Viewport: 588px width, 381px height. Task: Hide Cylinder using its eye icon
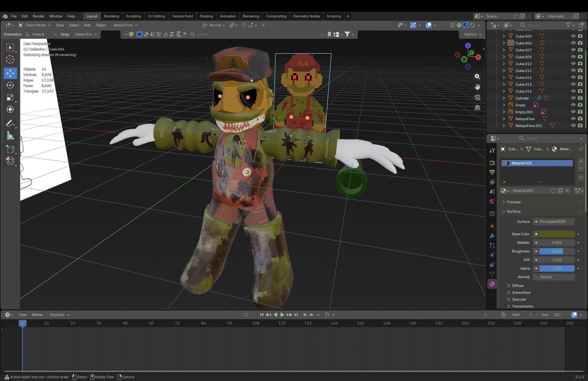(x=573, y=98)
